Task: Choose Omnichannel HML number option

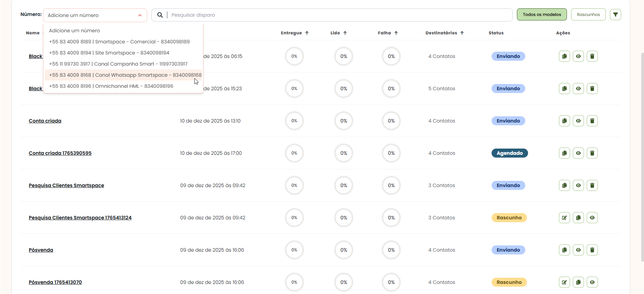Action: pyautogui.click(x=111, y=86)
